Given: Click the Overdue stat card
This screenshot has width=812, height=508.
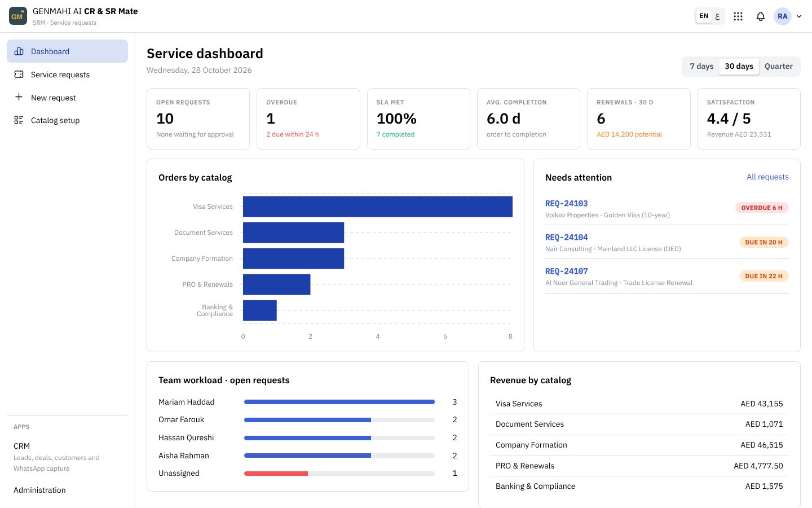Looking at the screenshot, I should (x=308, y=119).
